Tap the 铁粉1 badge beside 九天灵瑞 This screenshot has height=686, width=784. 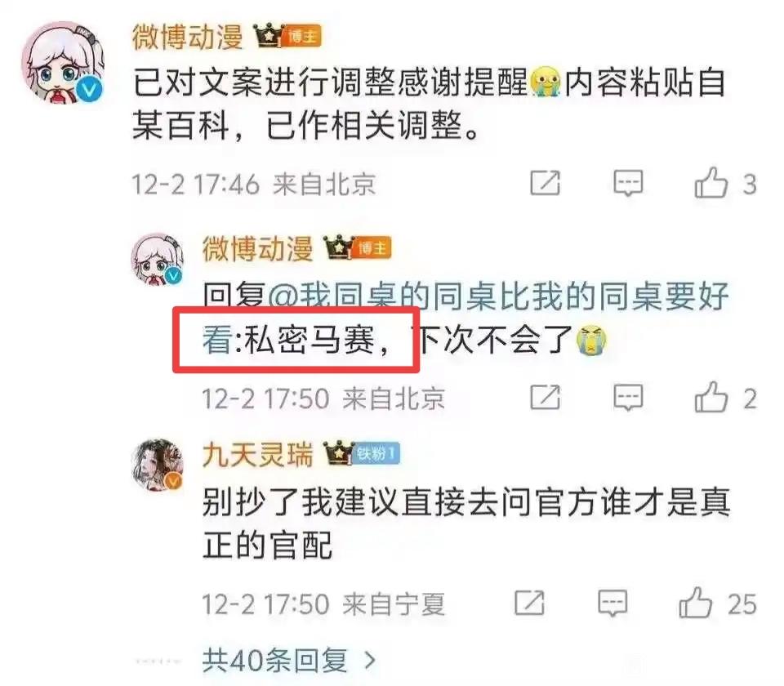(x=377, y=454)
